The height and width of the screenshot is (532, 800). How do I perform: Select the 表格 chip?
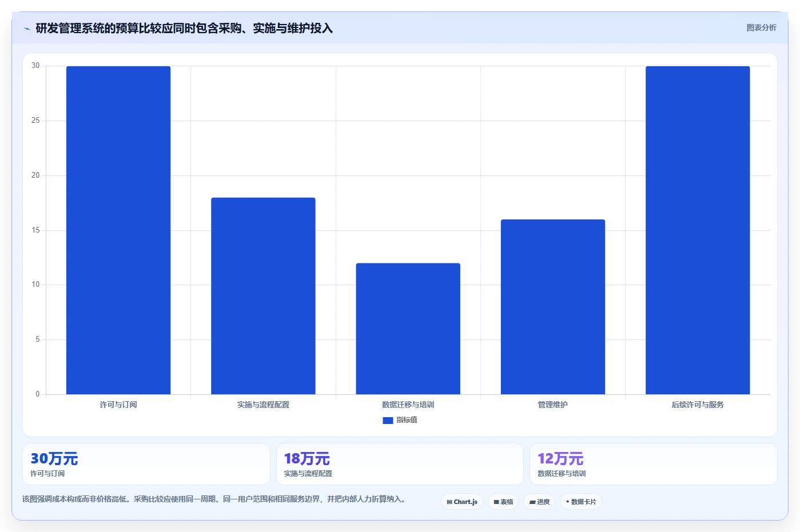pos(503,502)
